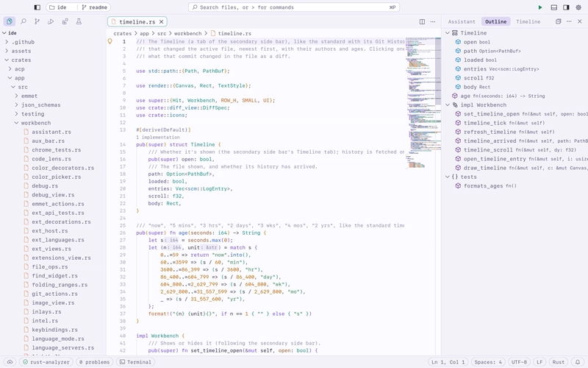
Task: Open the Run and Debug icon
Action: (51, 21)
